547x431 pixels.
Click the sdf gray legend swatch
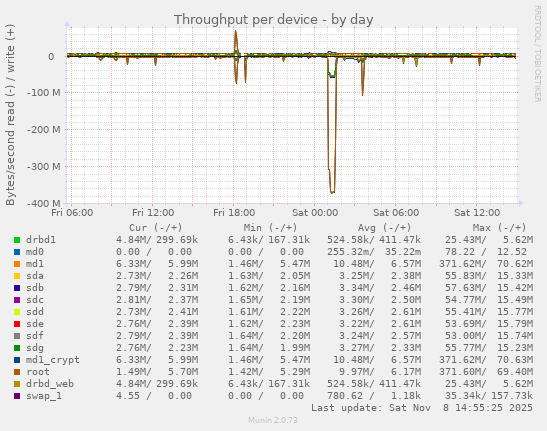click(x=17, y=336)
